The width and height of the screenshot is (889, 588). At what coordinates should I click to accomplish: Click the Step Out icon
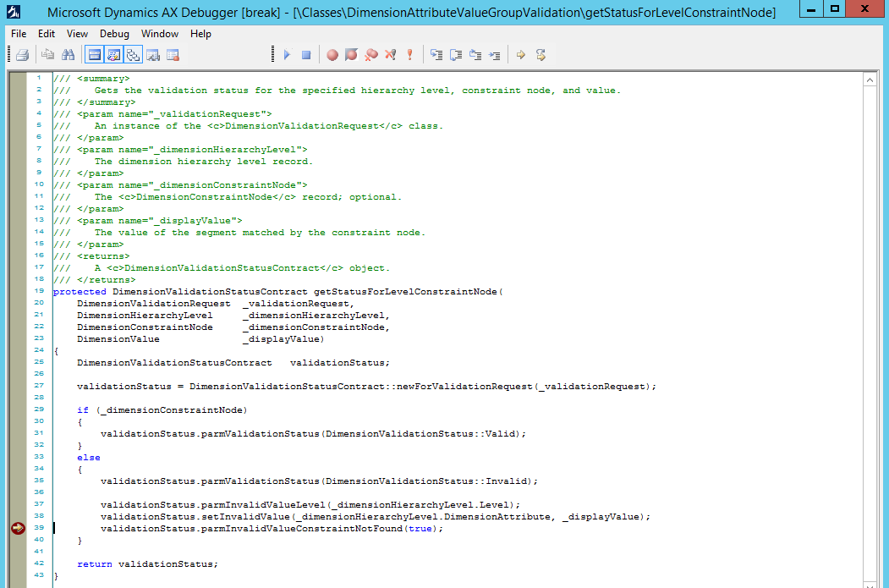pos(475,55)
